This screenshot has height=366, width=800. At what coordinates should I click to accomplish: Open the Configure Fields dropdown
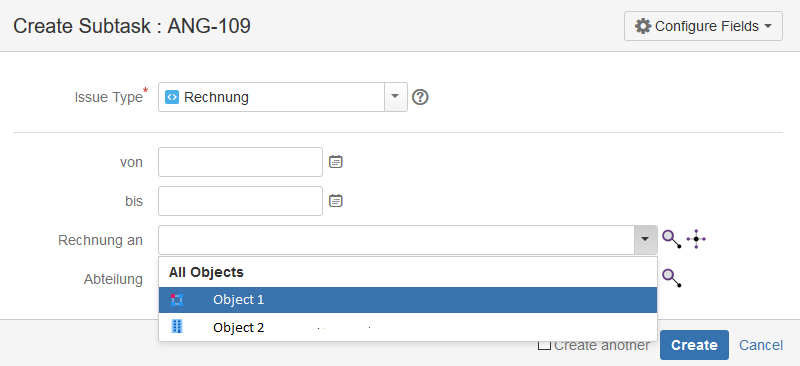(x=703, y=26)
